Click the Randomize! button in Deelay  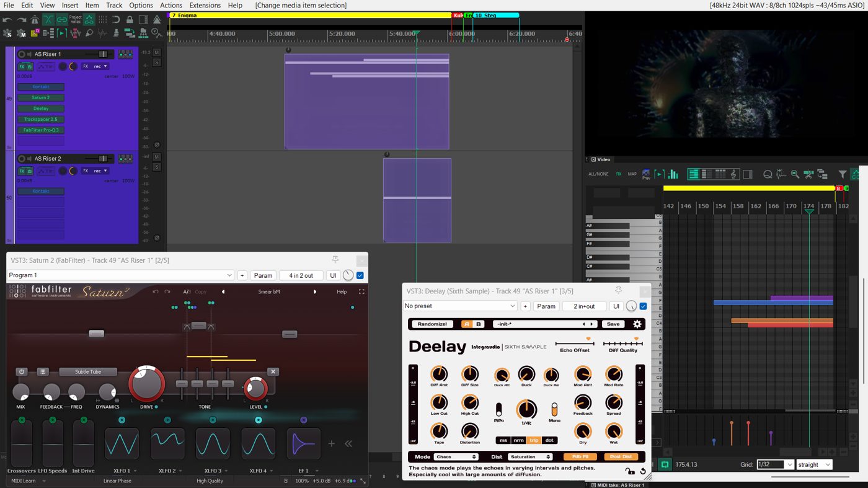pos(432,324)
